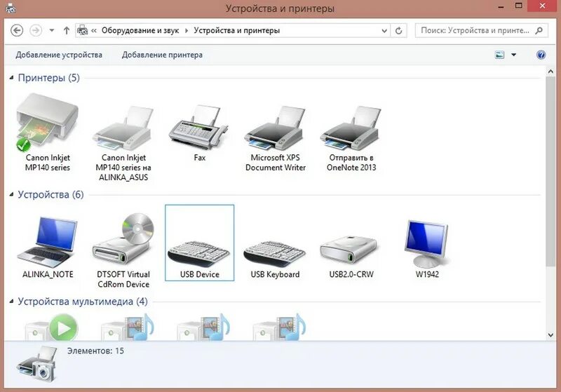
Task: Open the view options dropdown arrow
Action: pos(514,55)
